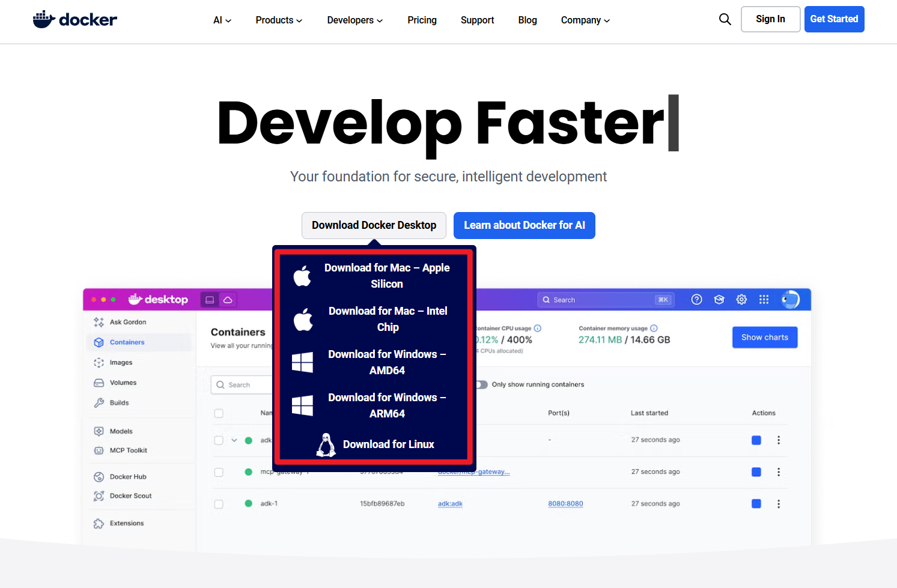Expand the Products dropdown menu
Image resolution: width=897 pixels, height=588 pixels.
(x=279, y=20)
